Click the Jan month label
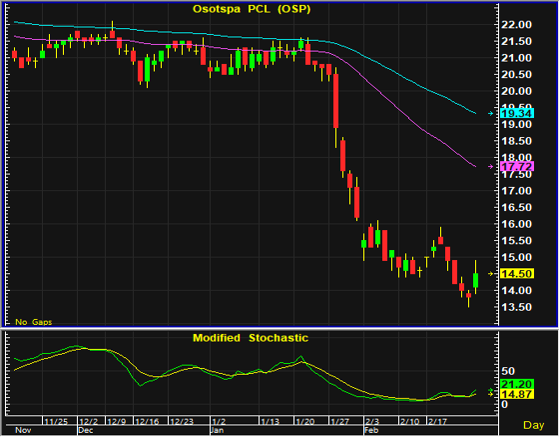Viewport: 560px width, 437px height. pos(217,430)
